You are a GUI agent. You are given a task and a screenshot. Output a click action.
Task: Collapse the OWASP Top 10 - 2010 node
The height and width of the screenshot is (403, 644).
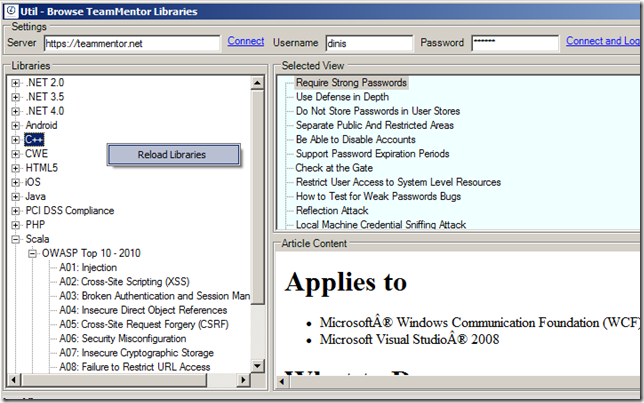pos(34,254)
